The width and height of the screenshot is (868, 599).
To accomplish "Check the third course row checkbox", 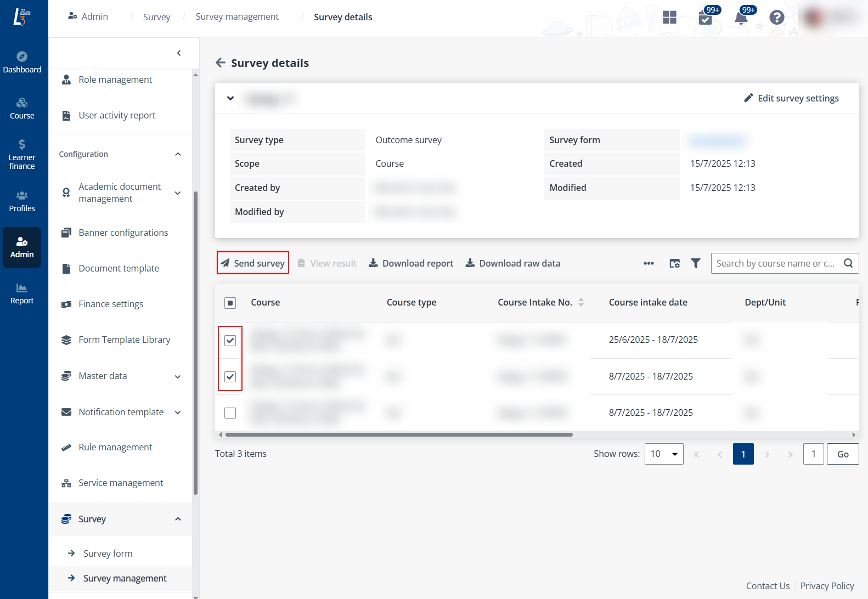I will tap(230, 413).
